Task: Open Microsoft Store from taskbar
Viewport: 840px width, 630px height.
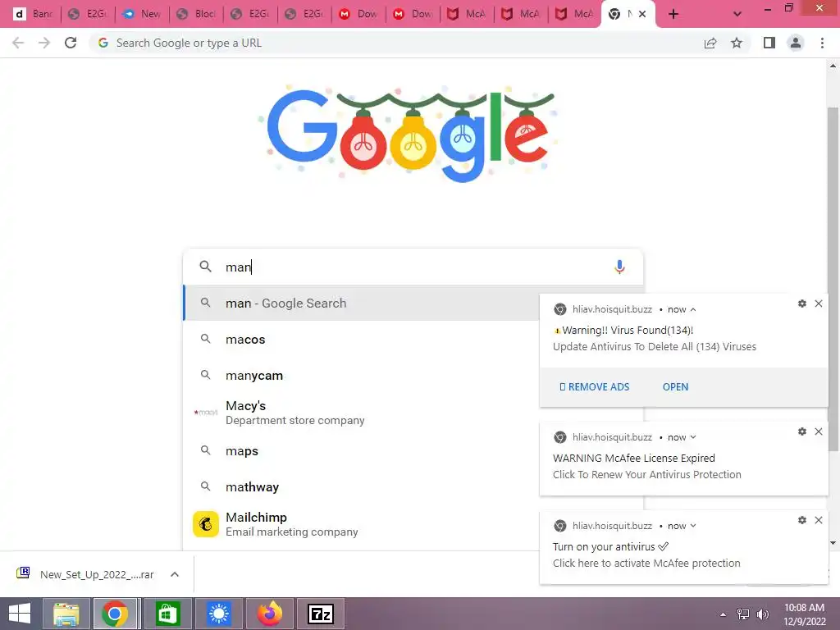Action: [167, 614]
